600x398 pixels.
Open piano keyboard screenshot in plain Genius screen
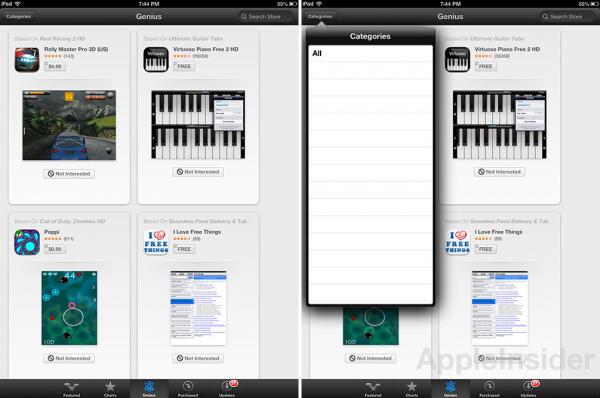pyautogui.click(x=198, y=124)
